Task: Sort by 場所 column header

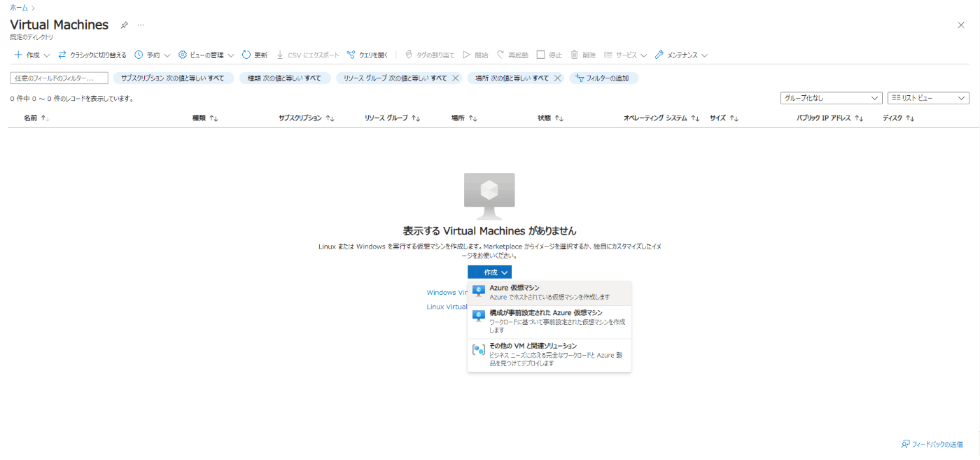Action: click(x=464, y=118)
